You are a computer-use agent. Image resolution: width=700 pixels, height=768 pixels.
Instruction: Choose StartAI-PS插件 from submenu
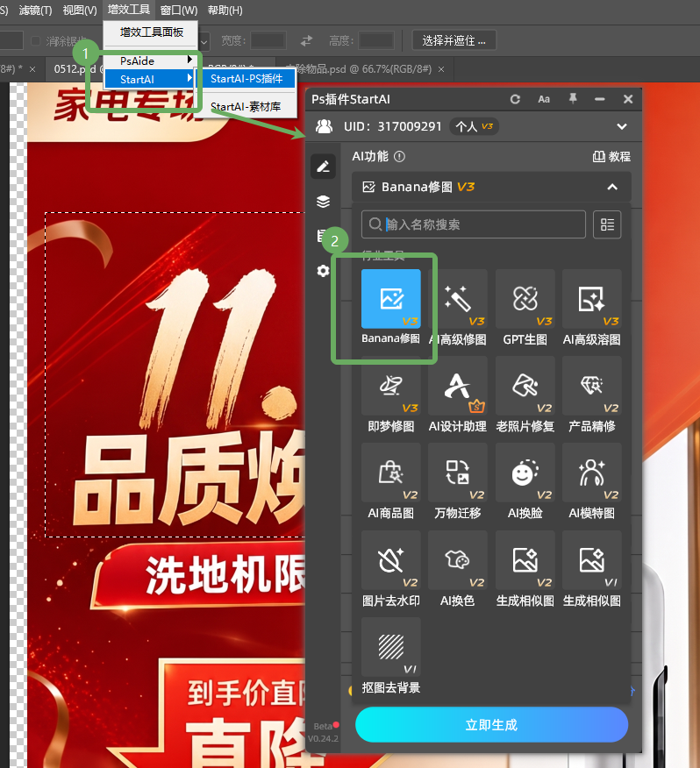point(246,79)
